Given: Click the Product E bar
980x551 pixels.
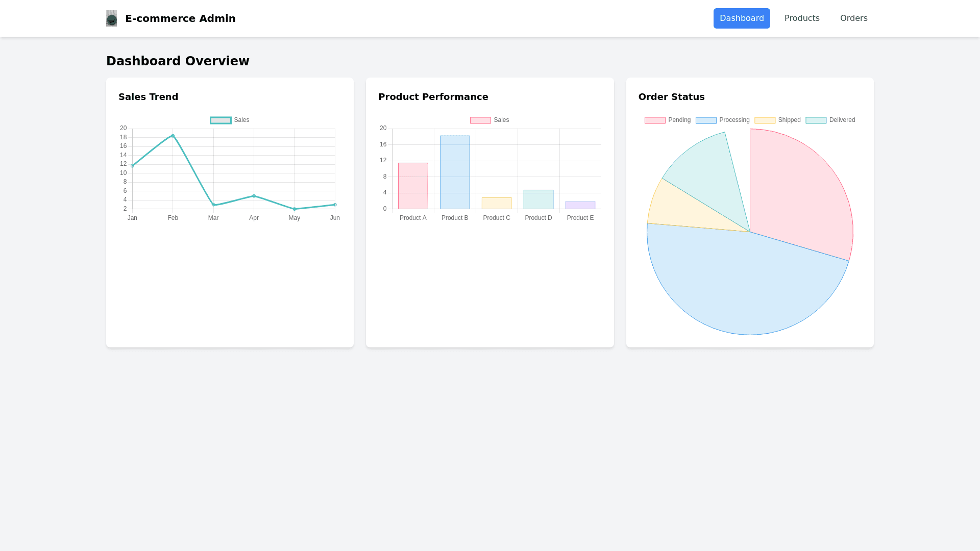Looking at the screenshot, I should tap(580, 205).
